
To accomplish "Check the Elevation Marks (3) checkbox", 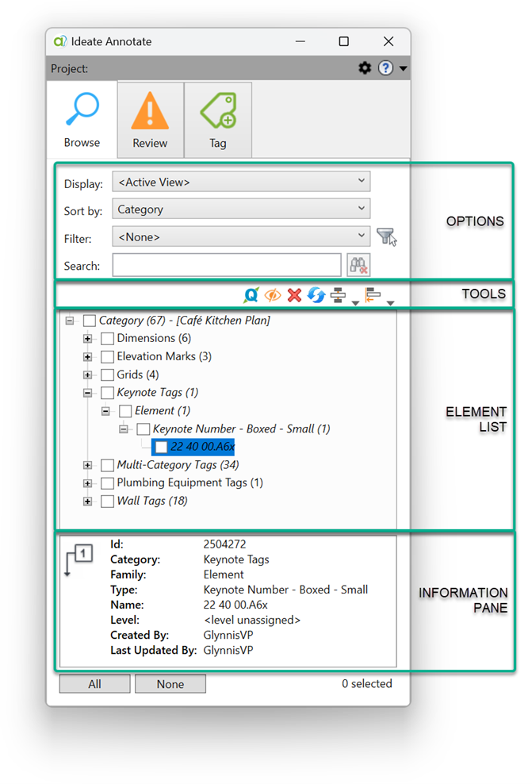I will pos(107,356).
